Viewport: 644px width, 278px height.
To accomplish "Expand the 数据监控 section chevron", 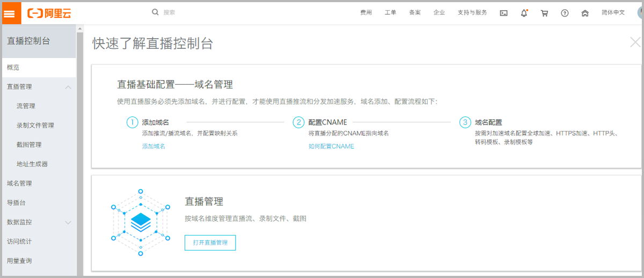I will point(68,222).
